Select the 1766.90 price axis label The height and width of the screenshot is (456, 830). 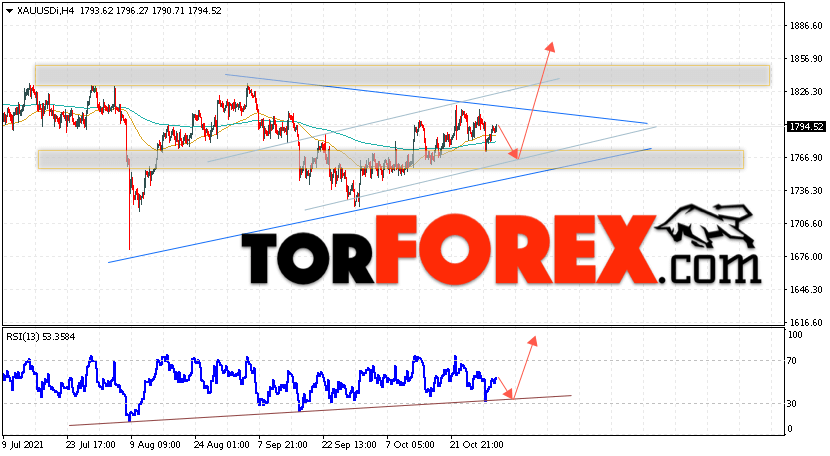pos(806,158)
